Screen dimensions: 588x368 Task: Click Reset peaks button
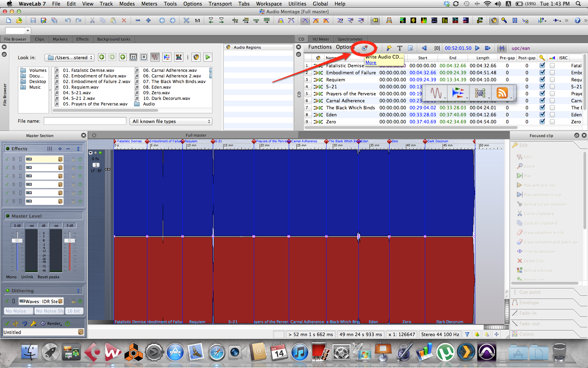pos(48,277)
